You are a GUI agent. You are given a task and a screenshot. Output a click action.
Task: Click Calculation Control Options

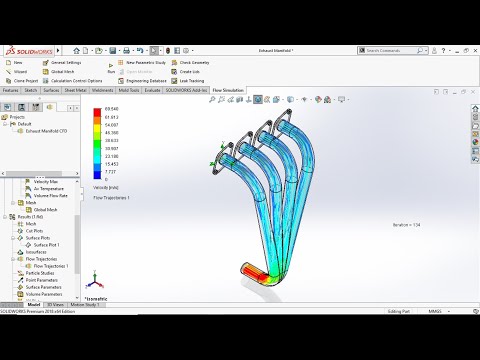[73, 81]
